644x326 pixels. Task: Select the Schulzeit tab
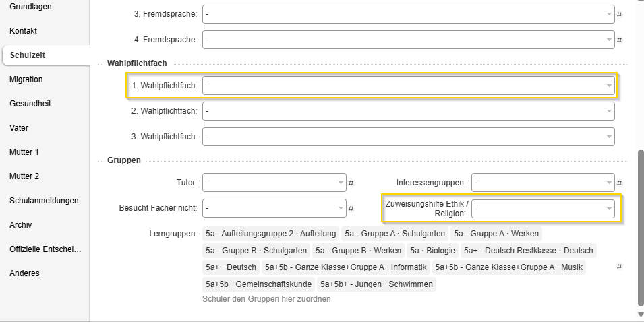(28, 55)
